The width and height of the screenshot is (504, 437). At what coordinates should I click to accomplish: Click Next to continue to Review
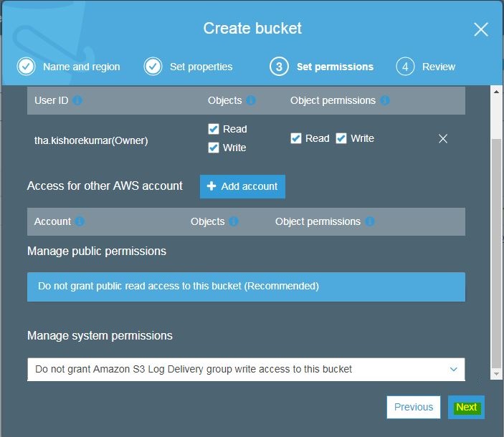(466, 407)
